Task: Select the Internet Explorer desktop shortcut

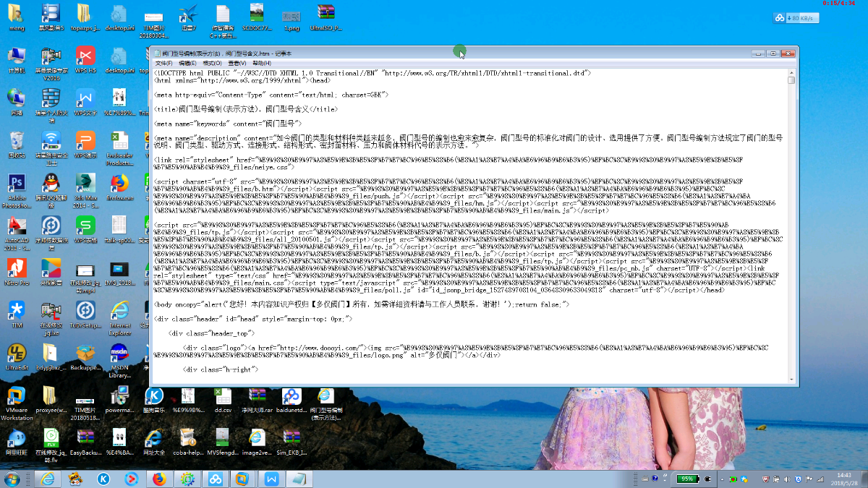Action: point(119,317)
